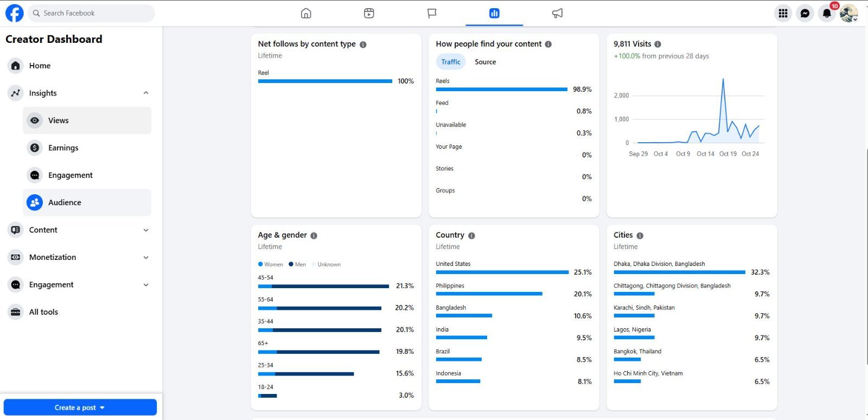This screenshot has height=420, width=868.
Task: Select the Traffic tab
Action: (x=450, y=62)
